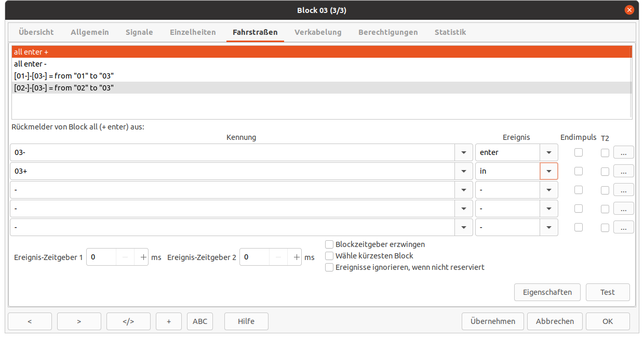Enable 'Blockzeitgeber erzwingen' checkbox

329,244
